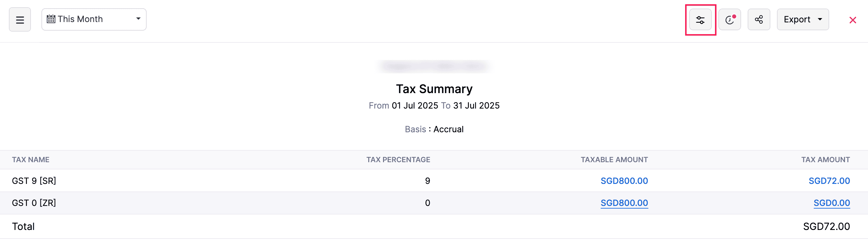868x252 pixels.
Task: Sort by the TAX NAME column header
Action: click(x=31, y=160)
